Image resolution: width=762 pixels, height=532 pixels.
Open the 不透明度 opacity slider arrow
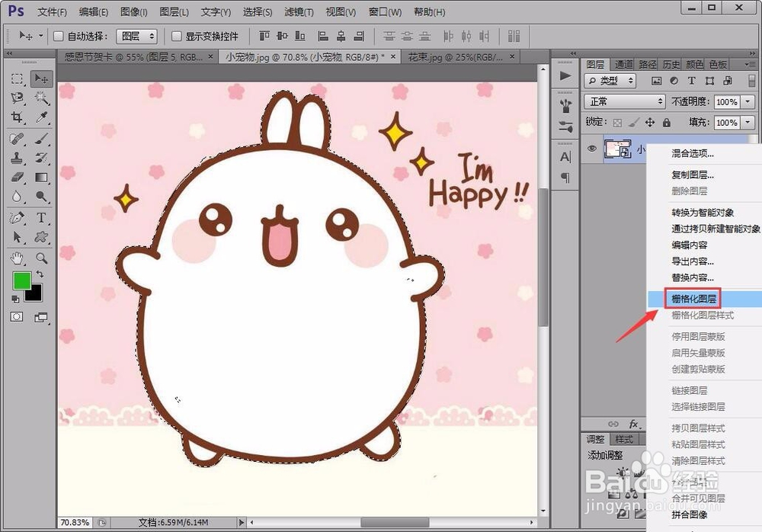point(748,101)
